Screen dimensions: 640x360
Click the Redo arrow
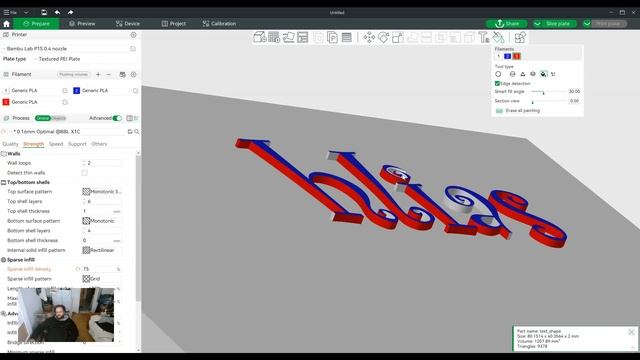click(x=70, y=12)
